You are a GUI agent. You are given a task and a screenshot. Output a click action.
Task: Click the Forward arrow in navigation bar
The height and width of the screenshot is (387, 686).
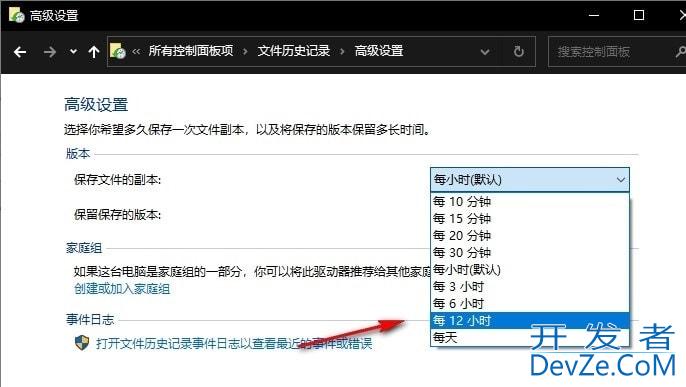point(49,52)
